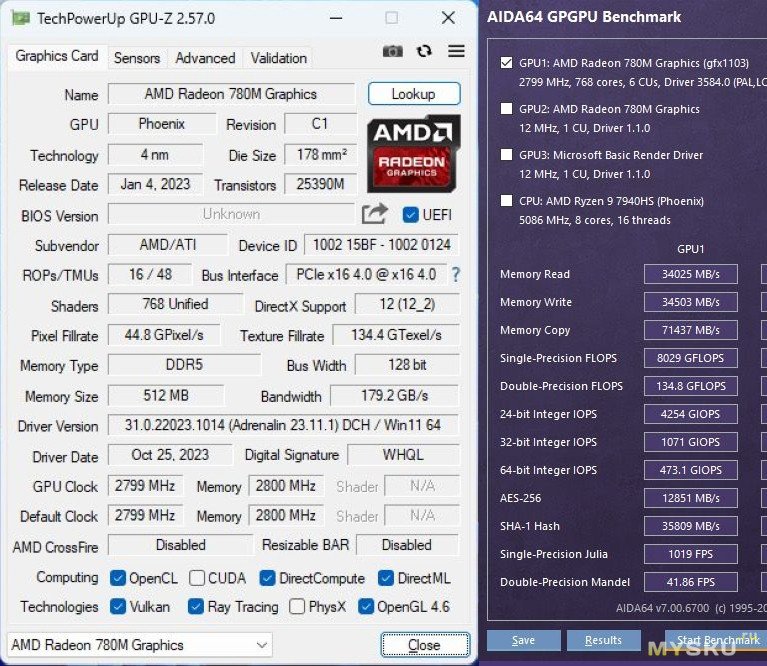Click the Device ID field
Image resolution: width=767 pixels, height=666 pixels.
point(381,244)
